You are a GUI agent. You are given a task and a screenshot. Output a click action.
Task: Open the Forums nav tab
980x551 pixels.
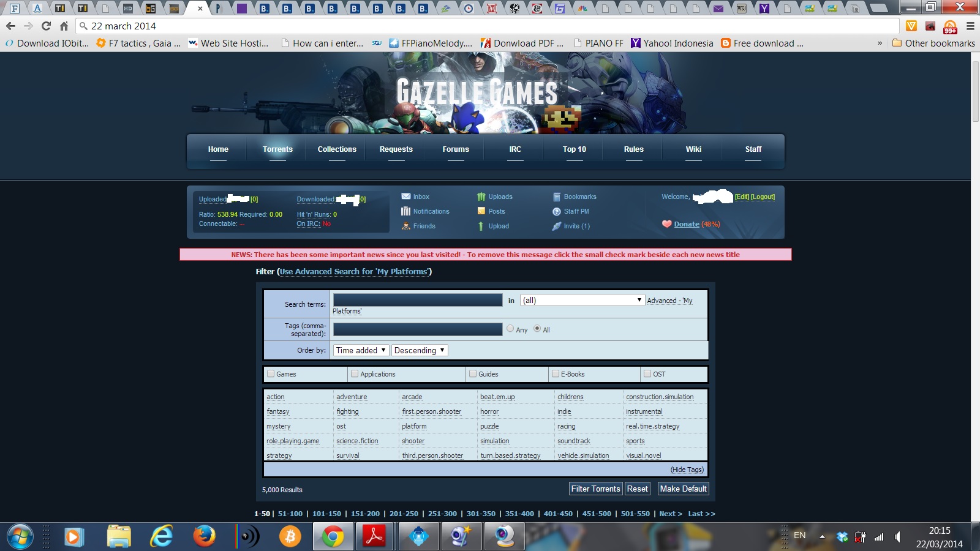click(456, 149)
